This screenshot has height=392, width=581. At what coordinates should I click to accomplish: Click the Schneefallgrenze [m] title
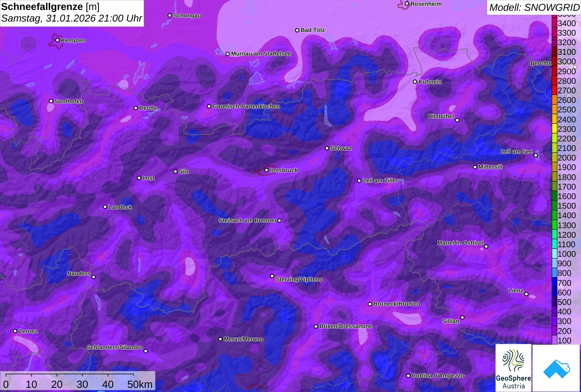(50, 7)
